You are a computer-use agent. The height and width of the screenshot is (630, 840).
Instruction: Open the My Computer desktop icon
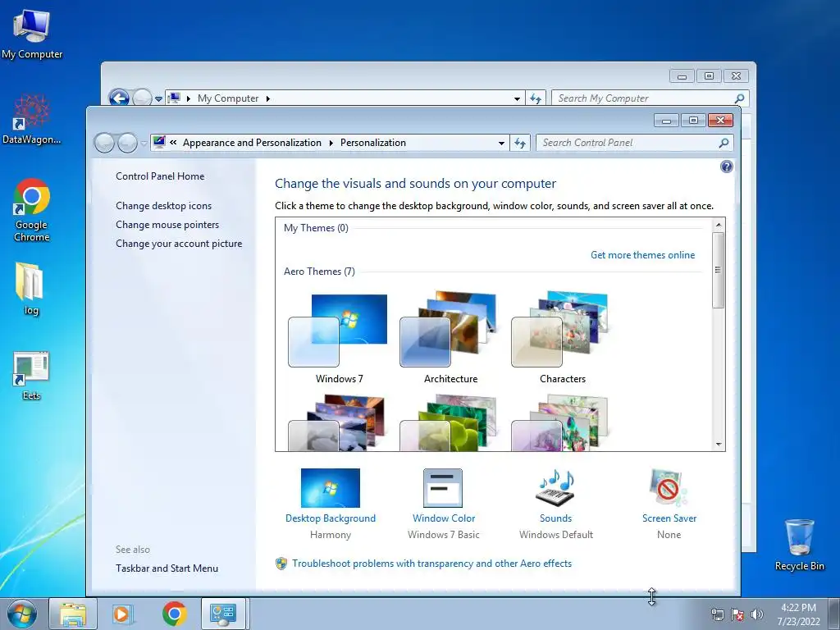pos(32,34)
